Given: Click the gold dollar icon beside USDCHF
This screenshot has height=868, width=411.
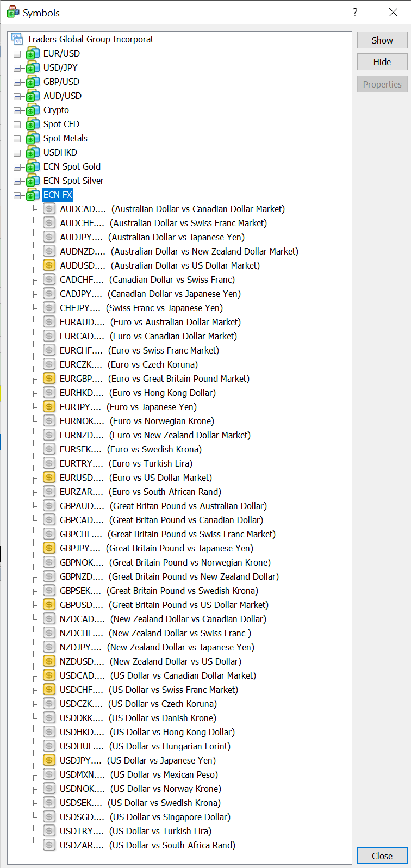Looking at the screenshot, I should point(49,690).
